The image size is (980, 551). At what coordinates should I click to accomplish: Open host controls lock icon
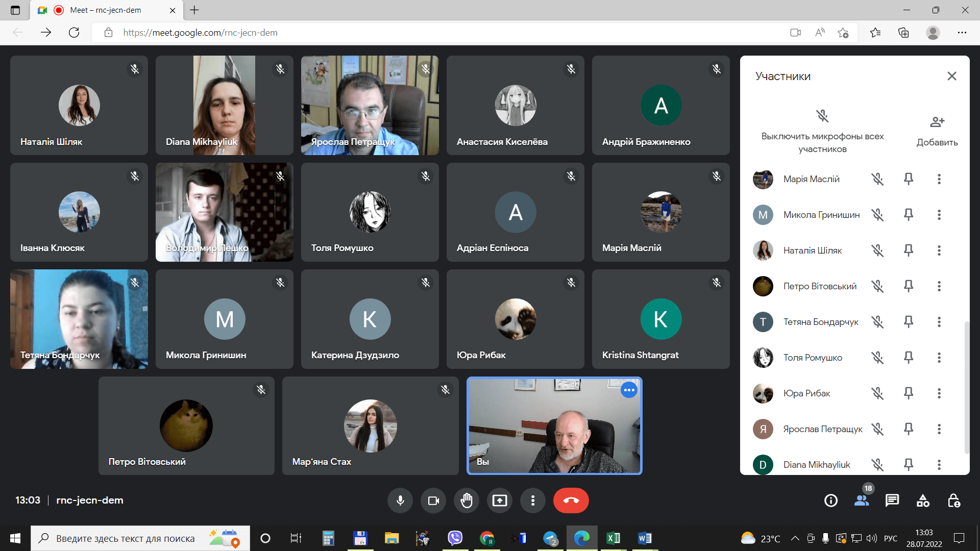pyautogui.click(x=953, y=500)
